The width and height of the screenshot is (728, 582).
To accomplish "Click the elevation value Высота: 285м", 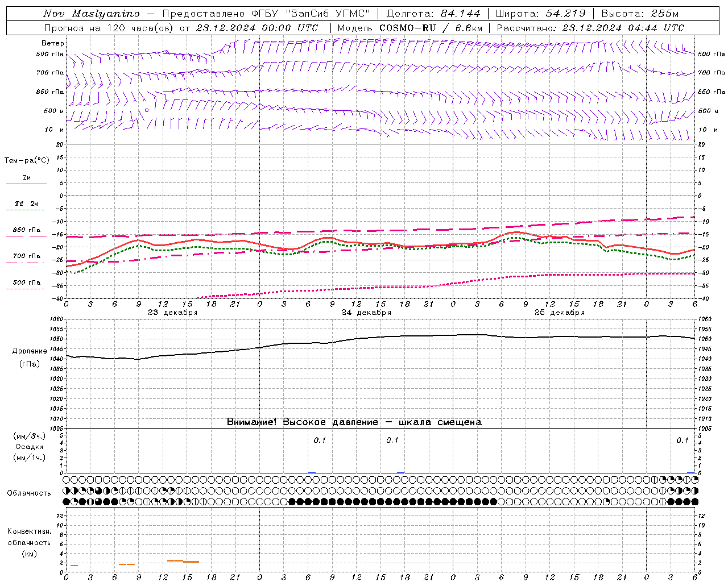I will click(640, 14).
